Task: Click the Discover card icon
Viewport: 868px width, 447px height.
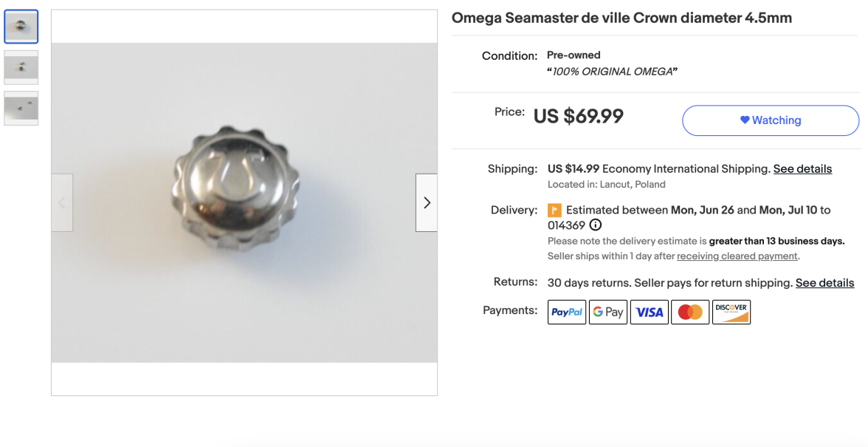Action: coord(731,312)
